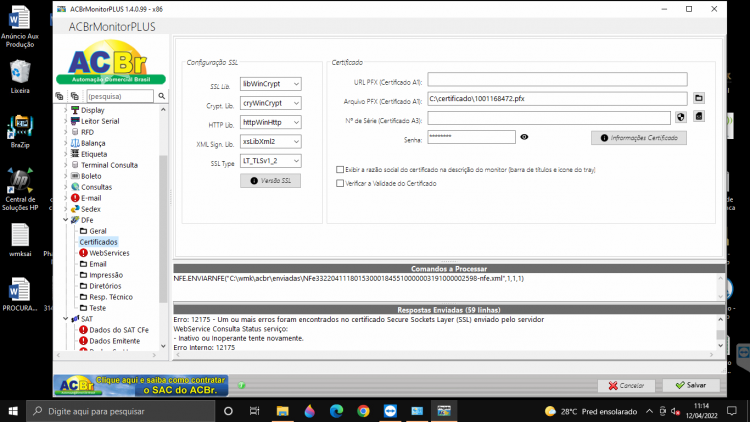This screenshot has height=422, width=750.
Task: Click Versão SSL button
Action: (271, 181)
